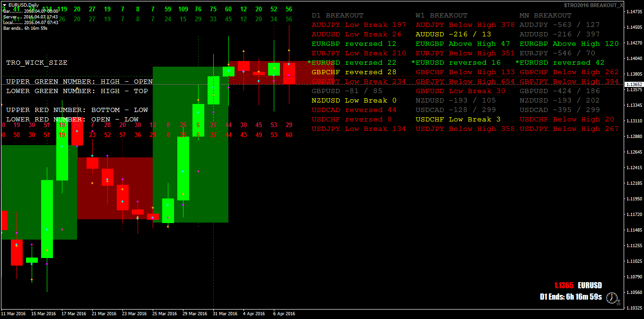Click the clock countdown icon
The width and height of the screenshot is (644, 319).
(612, 298)
